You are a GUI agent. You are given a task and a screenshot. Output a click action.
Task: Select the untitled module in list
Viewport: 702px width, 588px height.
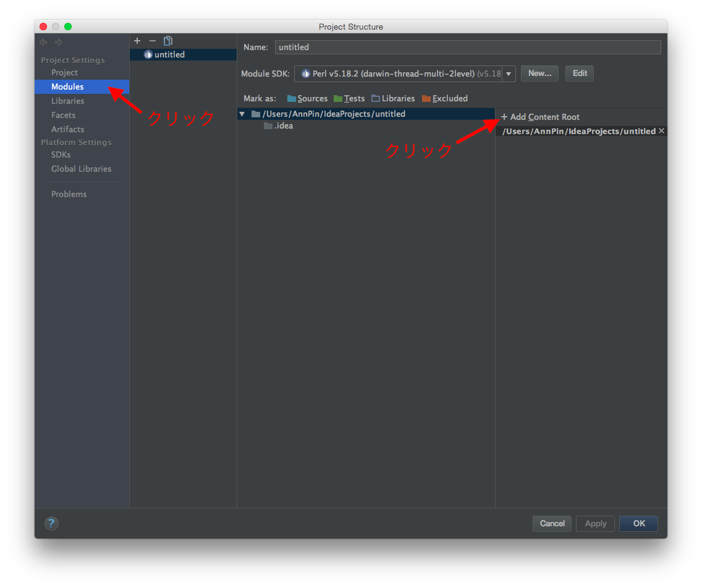(183, 54)
